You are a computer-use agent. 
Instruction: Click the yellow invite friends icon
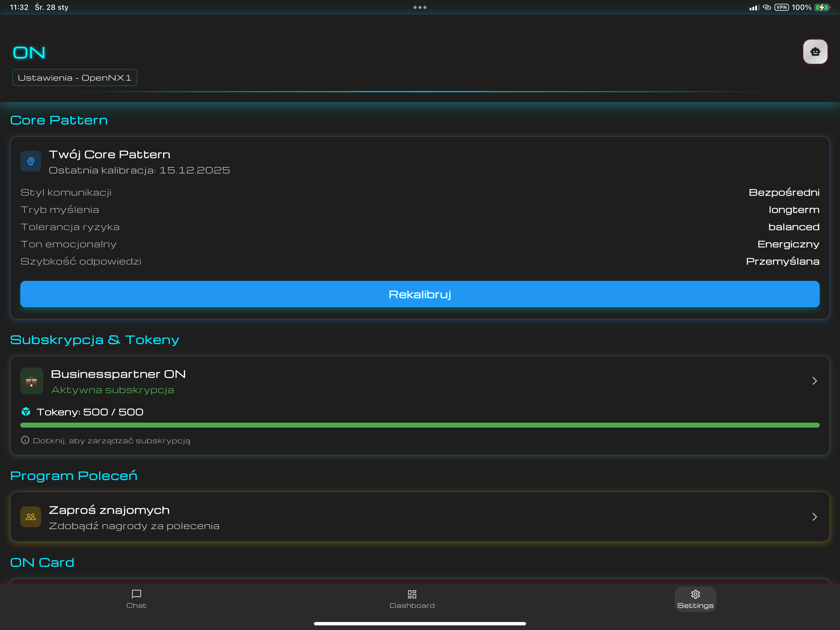(x=31, y=517)
